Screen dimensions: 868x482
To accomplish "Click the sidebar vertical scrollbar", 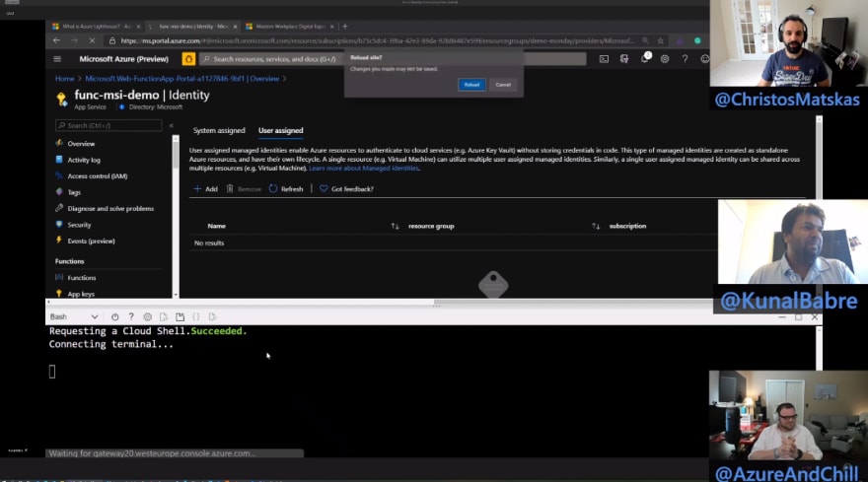I will click(x=176, y=217).
